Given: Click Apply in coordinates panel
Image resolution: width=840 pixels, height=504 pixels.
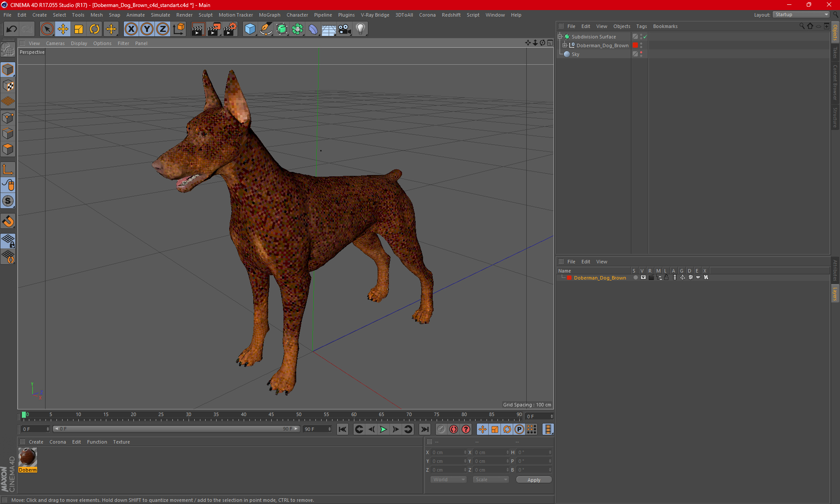Looking at the screenshot, I should tap(534, 480).
